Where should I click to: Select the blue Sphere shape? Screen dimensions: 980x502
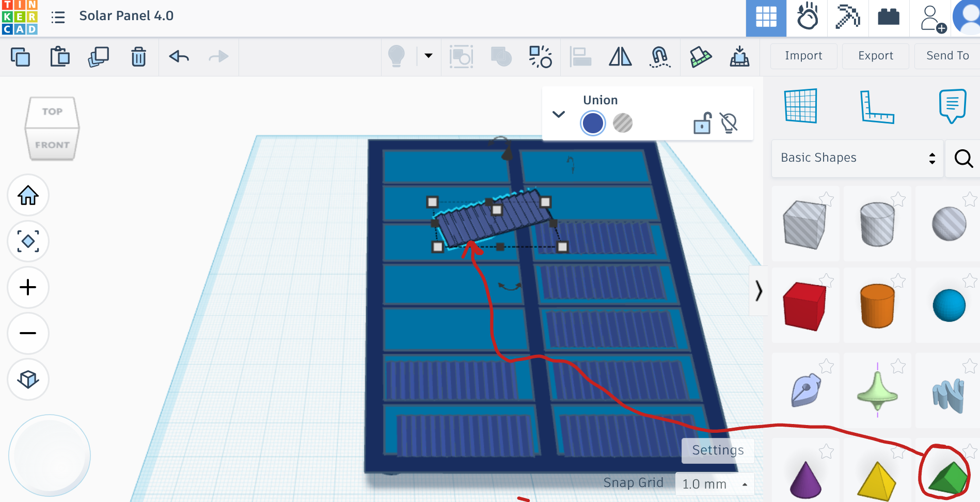(x=949, y=305)
